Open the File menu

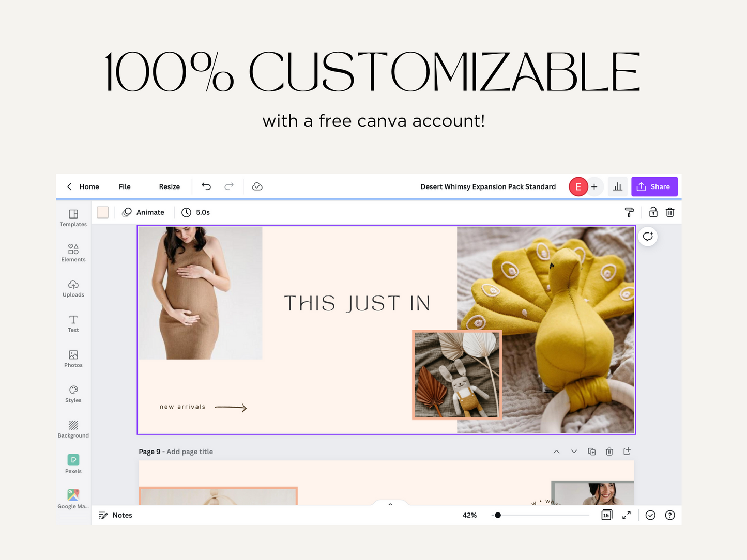pyautogui.click(x=125, y=186)
